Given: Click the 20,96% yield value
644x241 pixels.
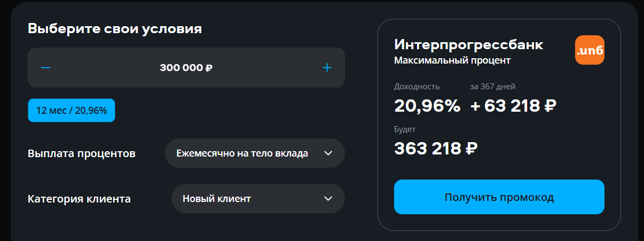Looking at the screenshot, I should [427, 106].
